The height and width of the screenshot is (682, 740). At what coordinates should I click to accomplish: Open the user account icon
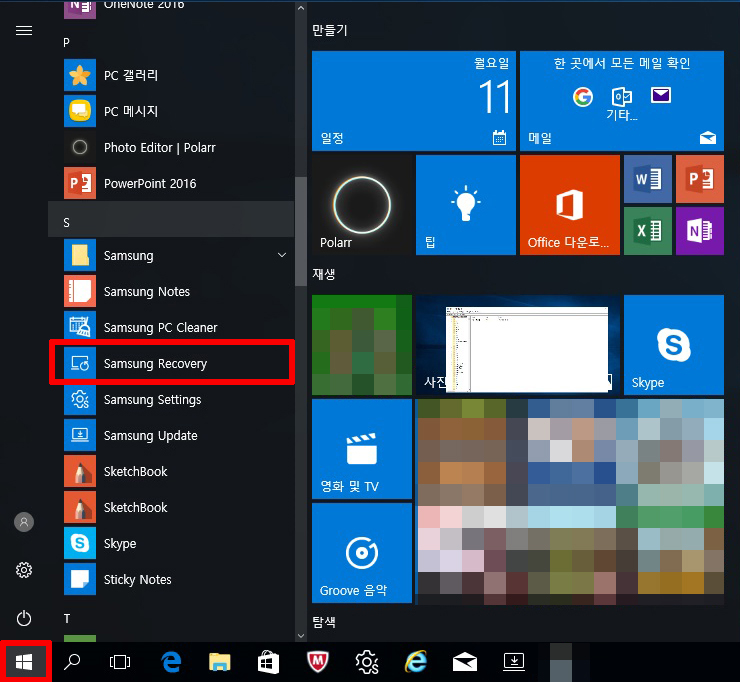click(x=24, y=522)
